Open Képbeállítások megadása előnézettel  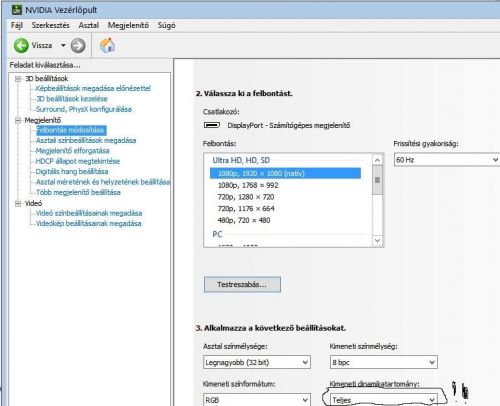click(93, 88)
